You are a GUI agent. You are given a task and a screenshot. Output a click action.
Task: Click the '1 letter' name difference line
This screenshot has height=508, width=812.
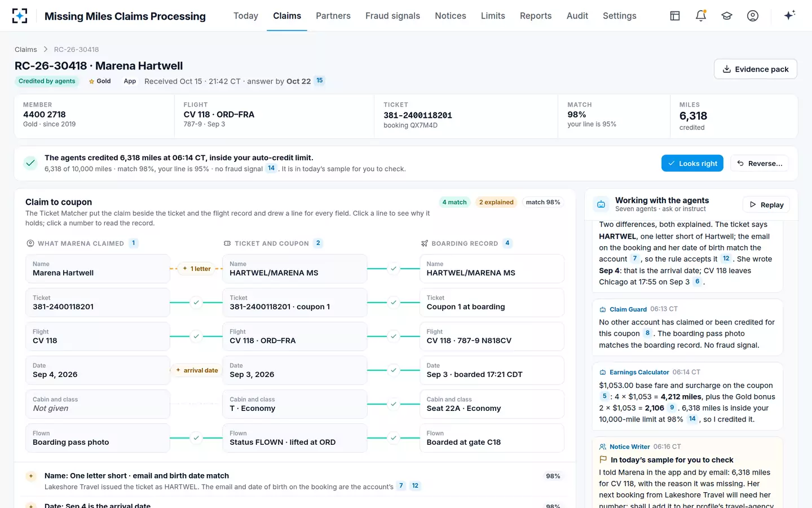point(197,269)
